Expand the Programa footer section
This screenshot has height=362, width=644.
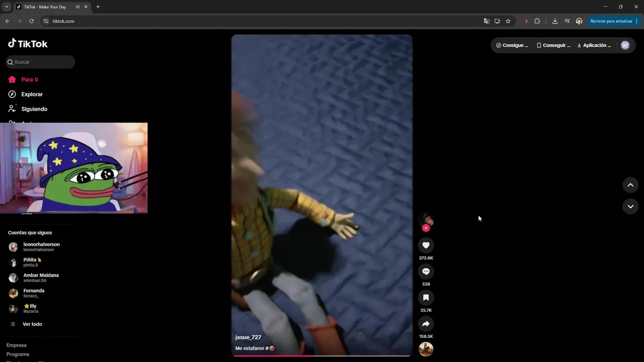coord(18,354)
